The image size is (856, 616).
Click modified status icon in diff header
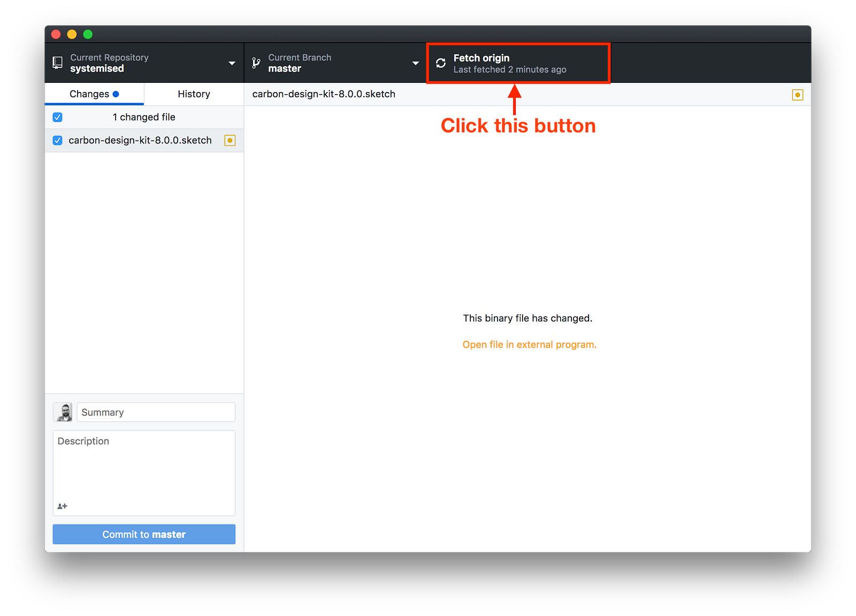(798, 95)
